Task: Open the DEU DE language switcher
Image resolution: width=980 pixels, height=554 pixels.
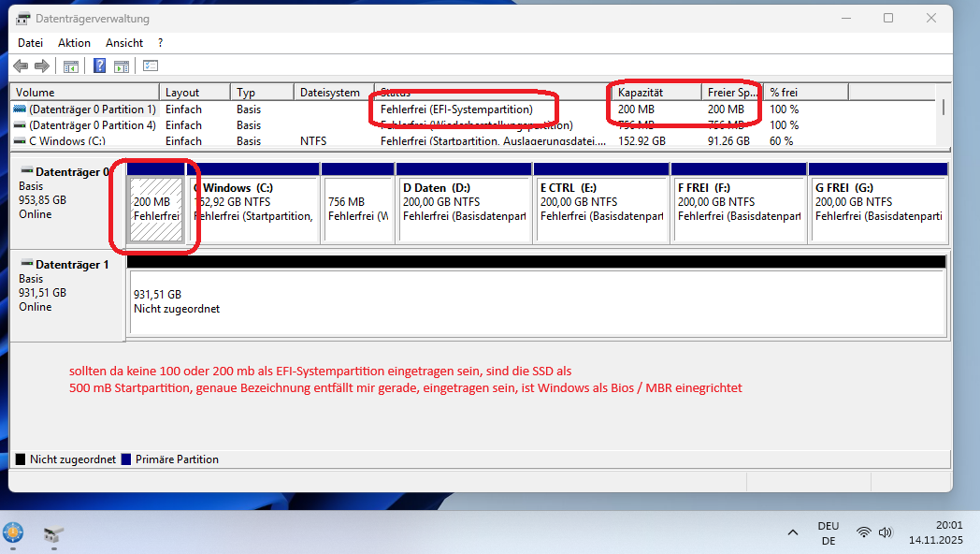Action: pyautogui.click(x=829, y=533)
